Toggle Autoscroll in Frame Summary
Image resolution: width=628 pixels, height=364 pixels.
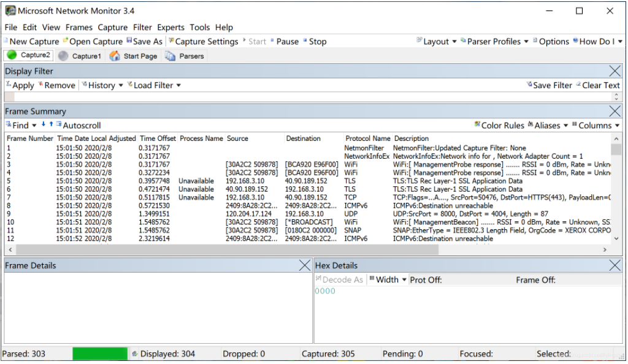[78, 126]
